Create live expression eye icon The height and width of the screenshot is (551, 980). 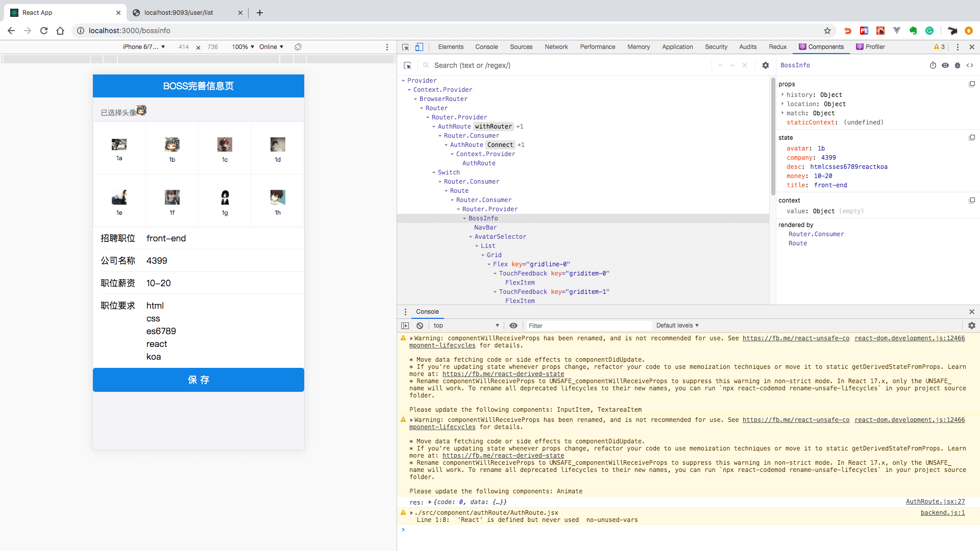[x=513, y=325]
